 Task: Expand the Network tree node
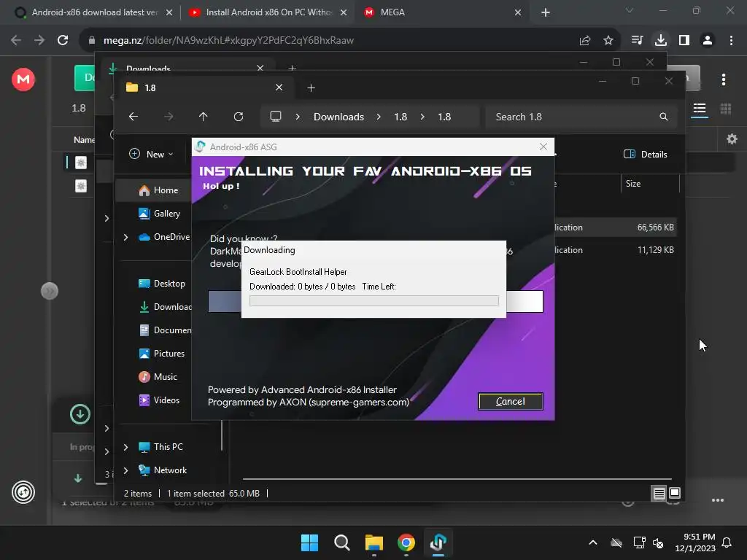coord(125,470)
